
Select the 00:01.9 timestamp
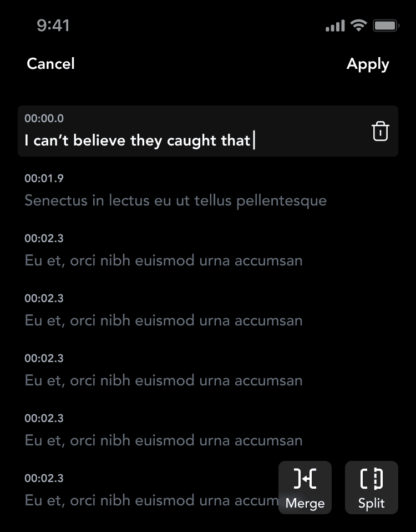(44, 178)
